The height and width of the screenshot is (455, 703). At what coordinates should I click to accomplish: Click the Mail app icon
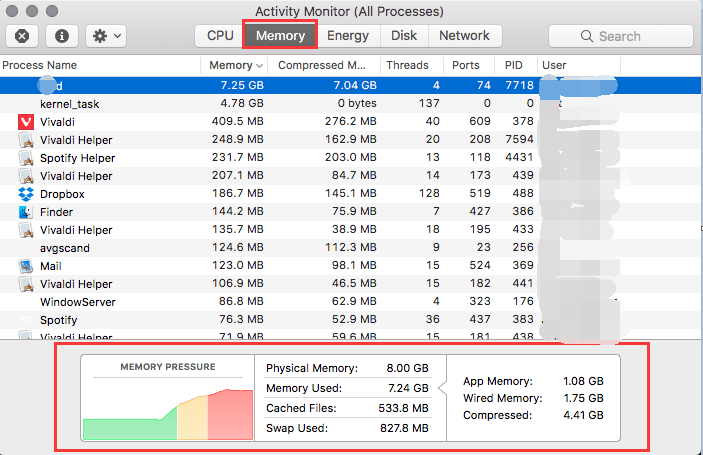(x=26, y=266)
